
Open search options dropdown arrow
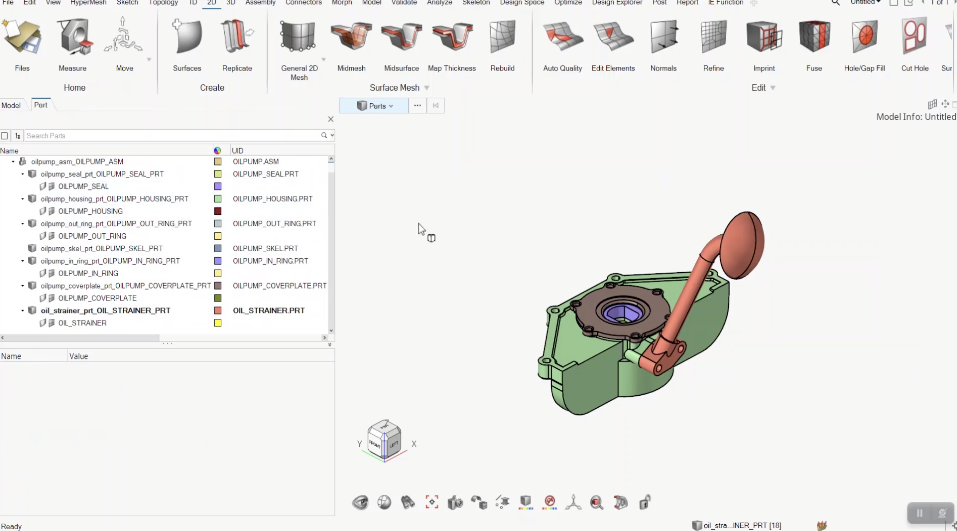tap(331, 135)
